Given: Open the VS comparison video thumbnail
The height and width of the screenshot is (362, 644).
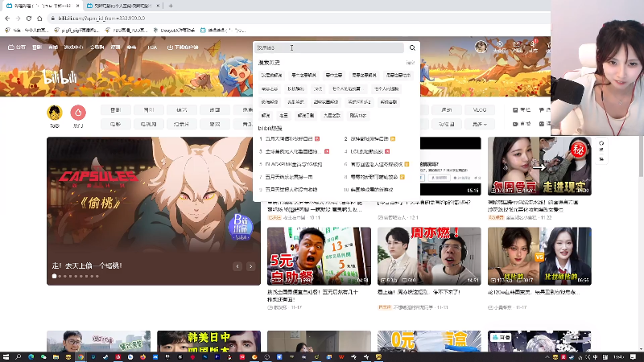Looking at the screenshot, I should coord(539,256).
